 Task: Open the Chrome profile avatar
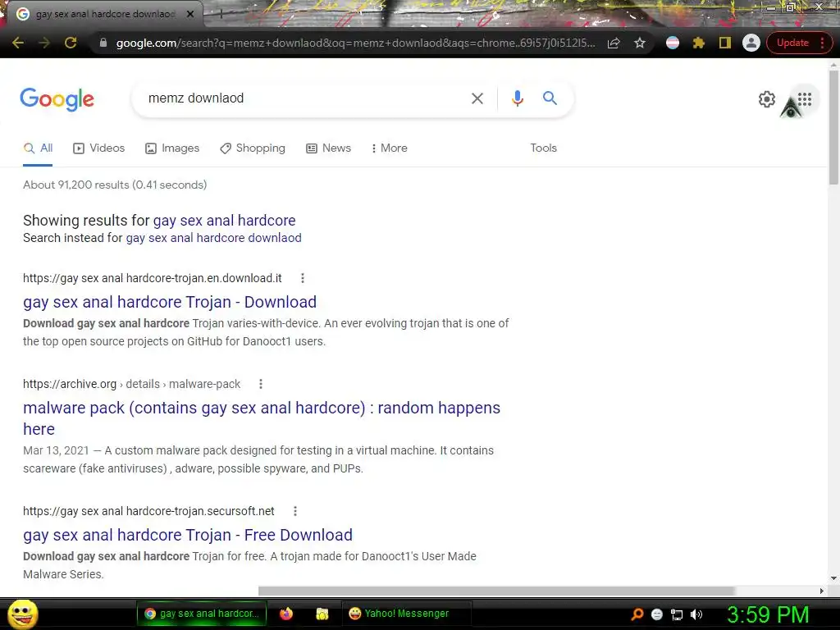(x=751, y=43)
